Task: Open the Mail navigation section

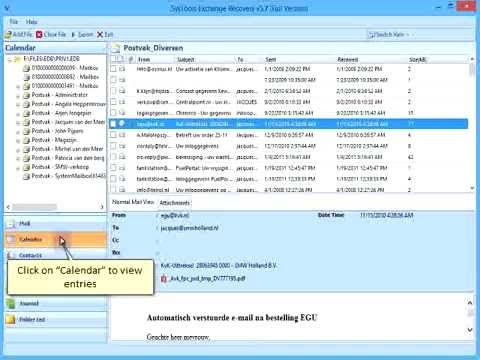Action: point(56,223)
